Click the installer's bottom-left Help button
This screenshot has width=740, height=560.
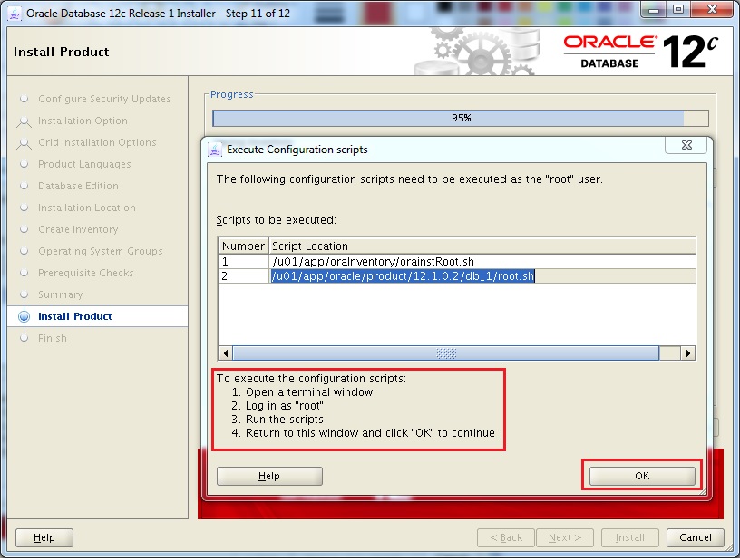(x=44, y=537)
